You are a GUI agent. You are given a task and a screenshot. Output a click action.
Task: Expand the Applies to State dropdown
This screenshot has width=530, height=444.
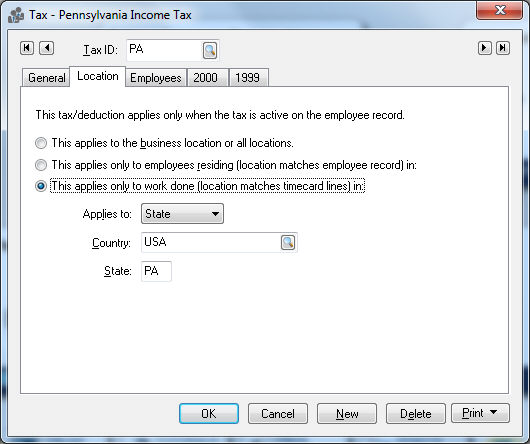click(182, 214)
